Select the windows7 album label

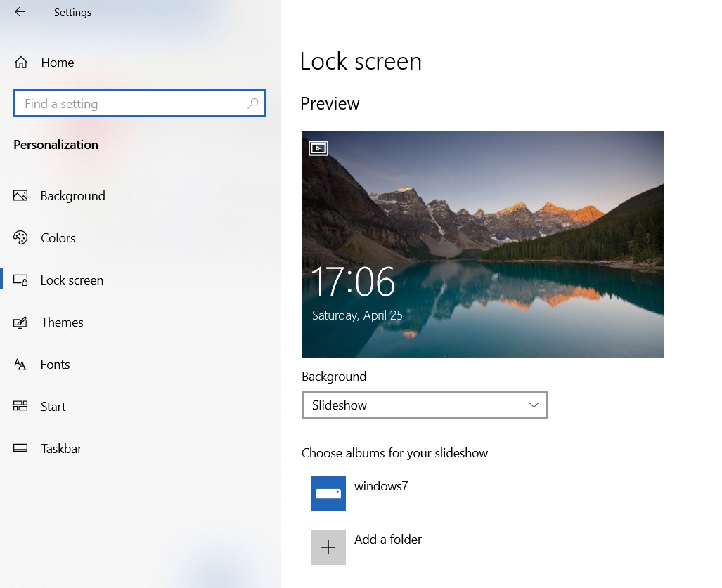pos(381,486)
